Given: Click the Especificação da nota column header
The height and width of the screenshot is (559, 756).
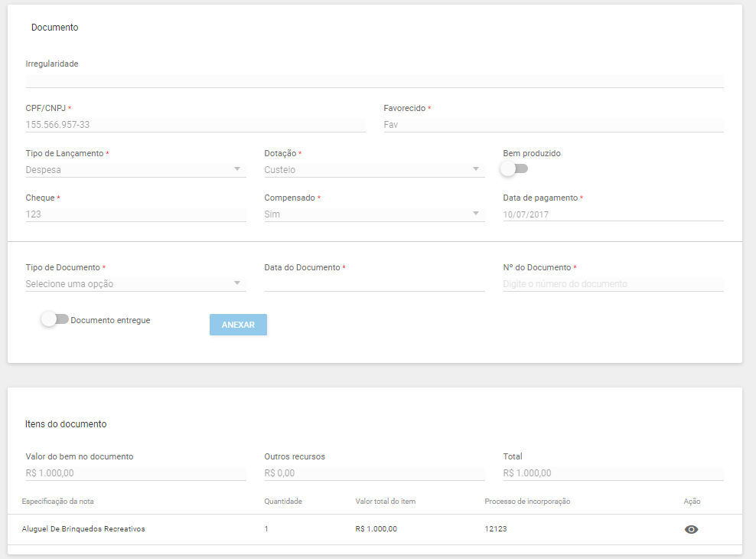Looking at the screenshot, I should (58, 501).
